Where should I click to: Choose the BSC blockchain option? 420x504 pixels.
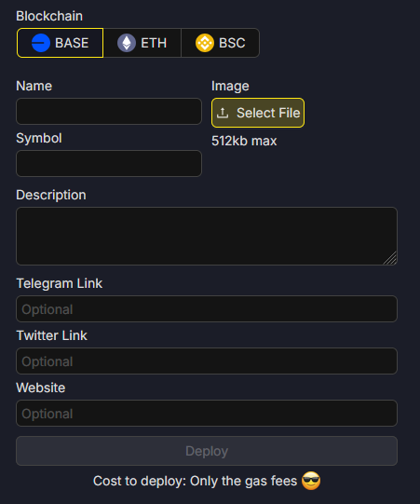(221, 43)
